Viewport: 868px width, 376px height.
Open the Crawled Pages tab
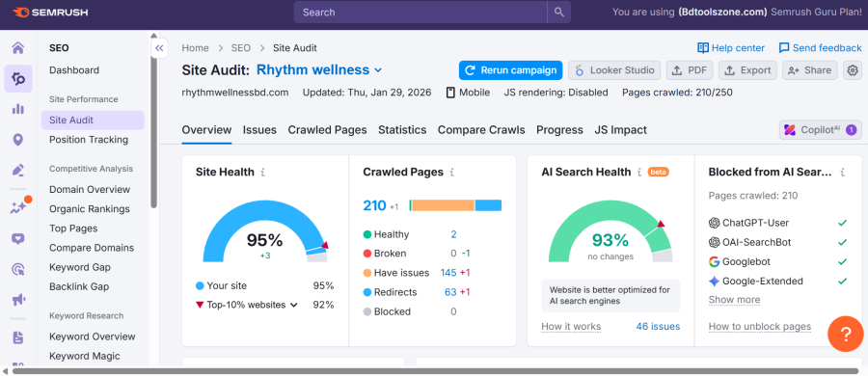pos(327,130)
